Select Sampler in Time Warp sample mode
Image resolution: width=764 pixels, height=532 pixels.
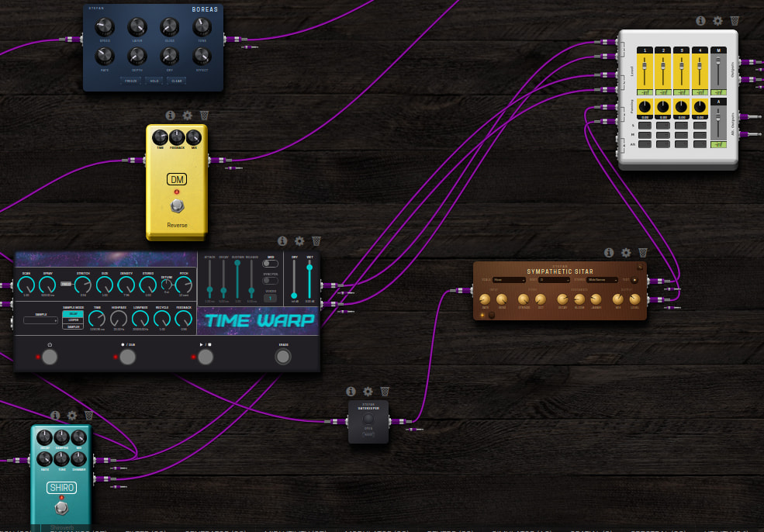point(73,326)
